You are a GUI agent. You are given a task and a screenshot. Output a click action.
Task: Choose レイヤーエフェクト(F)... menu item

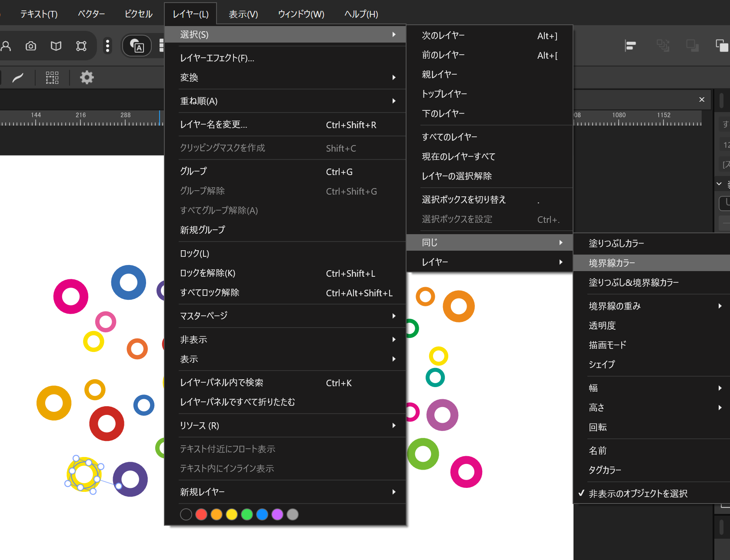[x=285, y=58]
